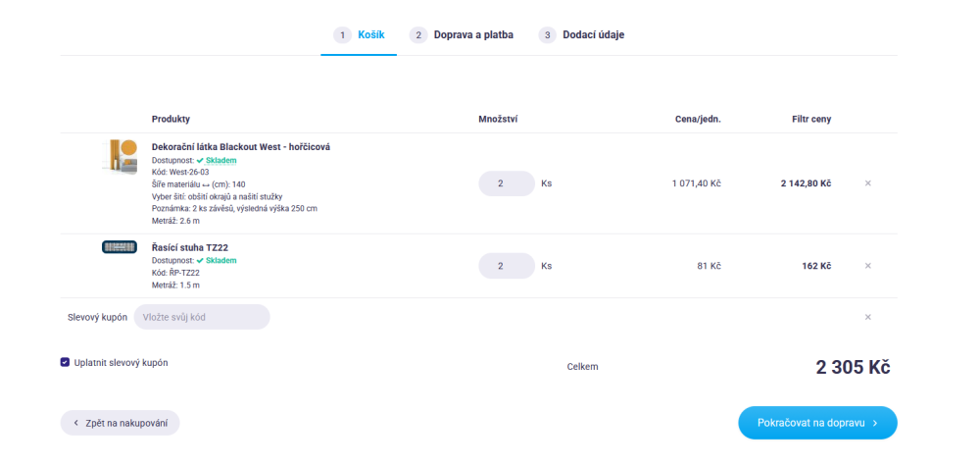
Task: Click the step 1 number circle icon
Action: (342, 35)
